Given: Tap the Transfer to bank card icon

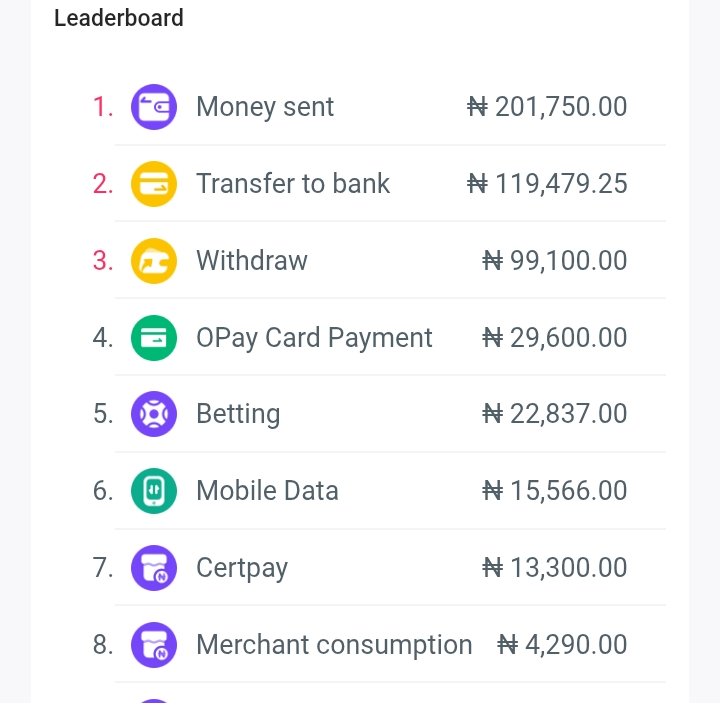Looking at the screenshot, I should 154,184.
